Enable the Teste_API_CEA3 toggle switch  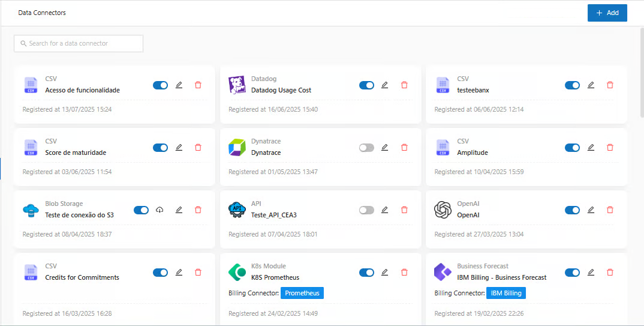[366, 210]
